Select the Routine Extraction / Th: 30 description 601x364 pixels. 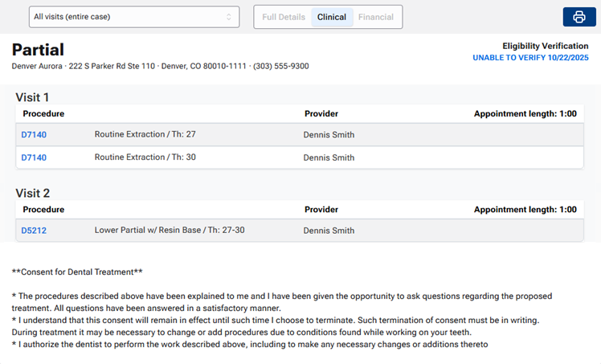coord(145,157)
